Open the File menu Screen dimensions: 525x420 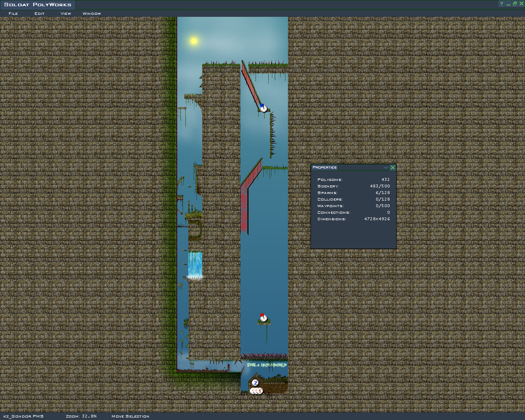(13, 14)
